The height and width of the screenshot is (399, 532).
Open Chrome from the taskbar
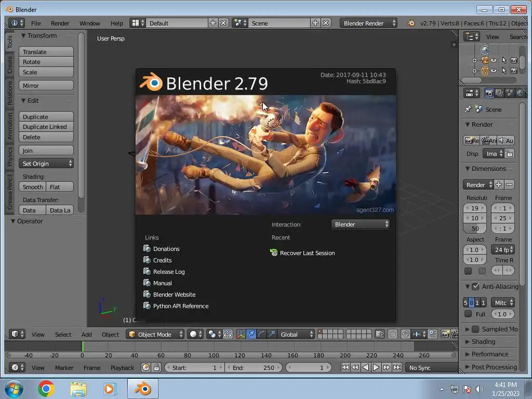tap(46, 389)
